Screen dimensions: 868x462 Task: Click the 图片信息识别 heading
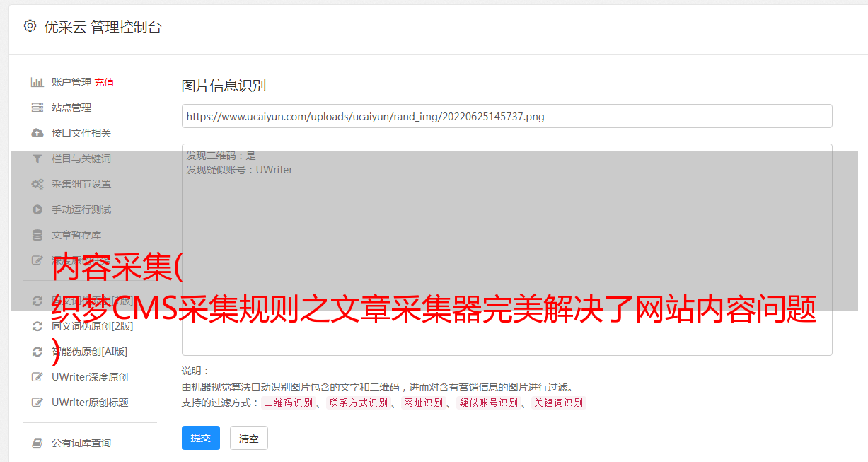point(224,86)
